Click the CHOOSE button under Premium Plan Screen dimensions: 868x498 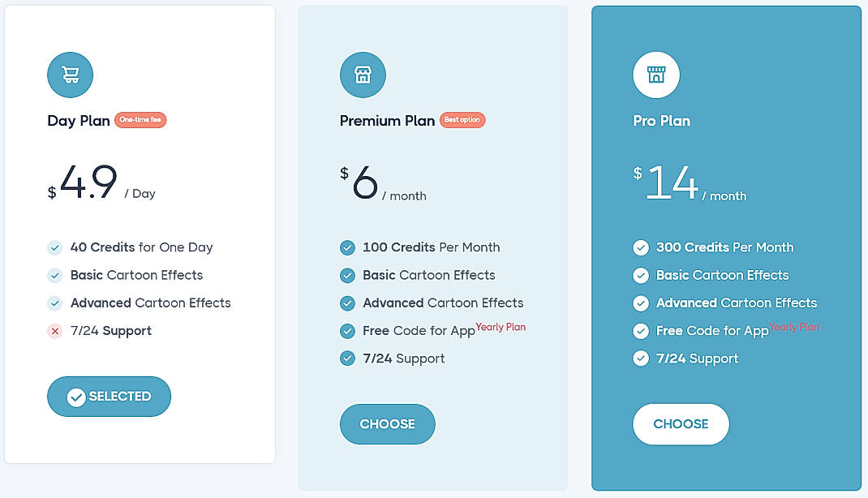[387, 423]
